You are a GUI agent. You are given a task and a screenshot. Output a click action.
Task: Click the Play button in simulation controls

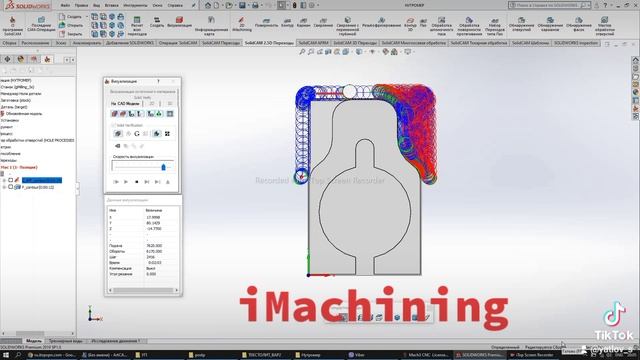click(x=126, y=182)
